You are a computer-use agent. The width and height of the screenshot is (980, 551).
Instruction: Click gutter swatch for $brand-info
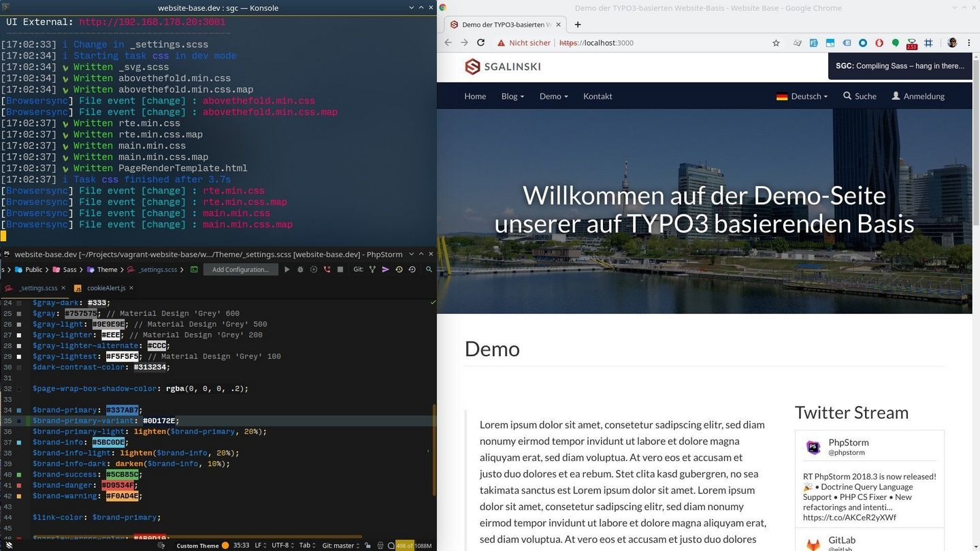[19, 442]
